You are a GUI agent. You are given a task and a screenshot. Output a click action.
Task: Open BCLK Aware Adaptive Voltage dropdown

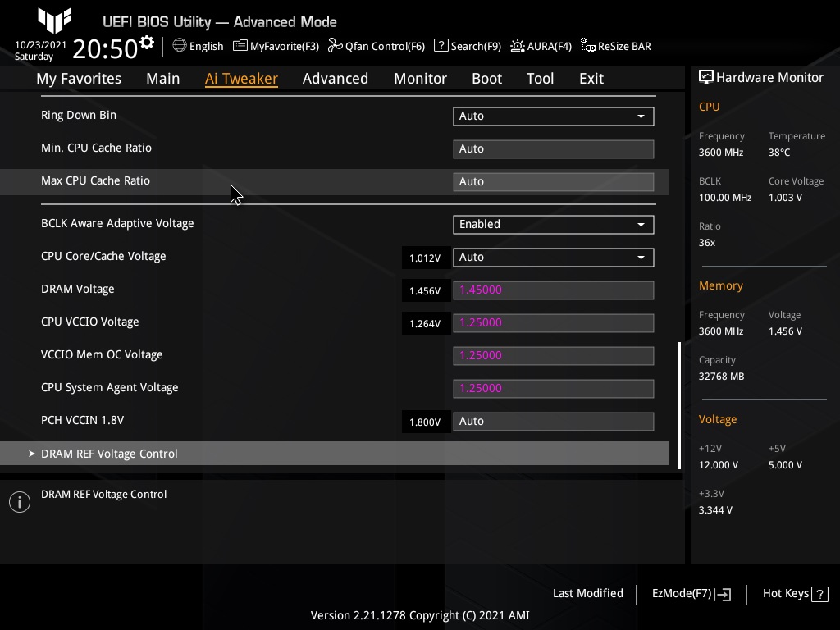tap(554, 225)
